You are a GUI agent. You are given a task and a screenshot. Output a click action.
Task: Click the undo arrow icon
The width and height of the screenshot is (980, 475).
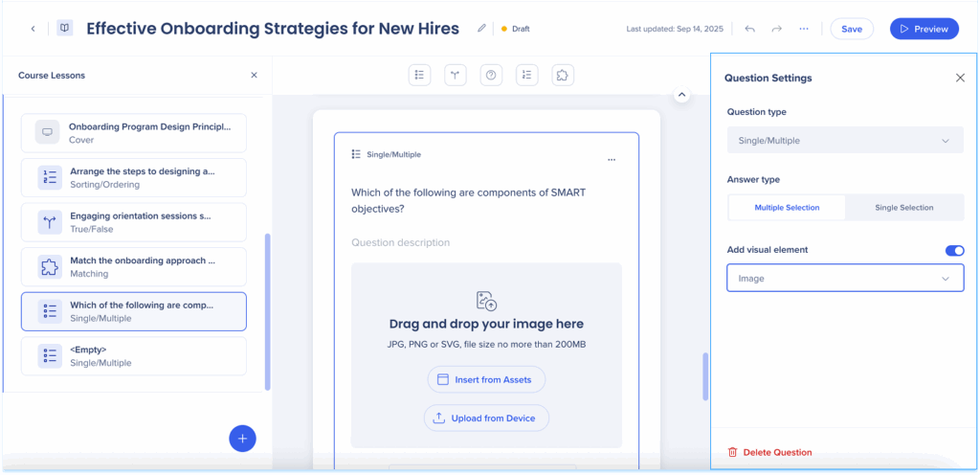tap(749, 29)
